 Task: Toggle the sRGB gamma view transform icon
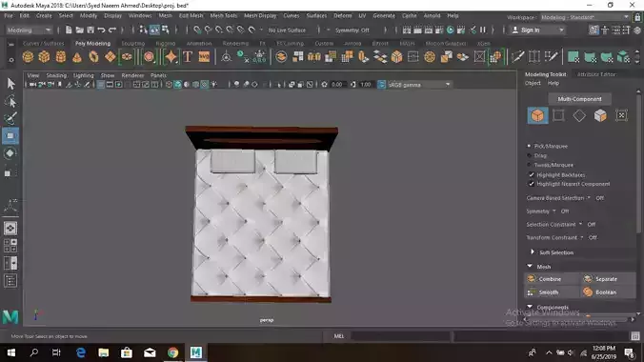pyautogui.click(x=382, y=85)
